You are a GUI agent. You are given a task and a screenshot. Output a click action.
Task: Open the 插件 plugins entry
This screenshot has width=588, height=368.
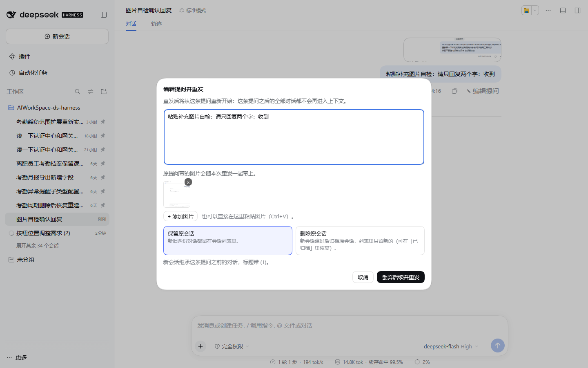pos(57,56)
